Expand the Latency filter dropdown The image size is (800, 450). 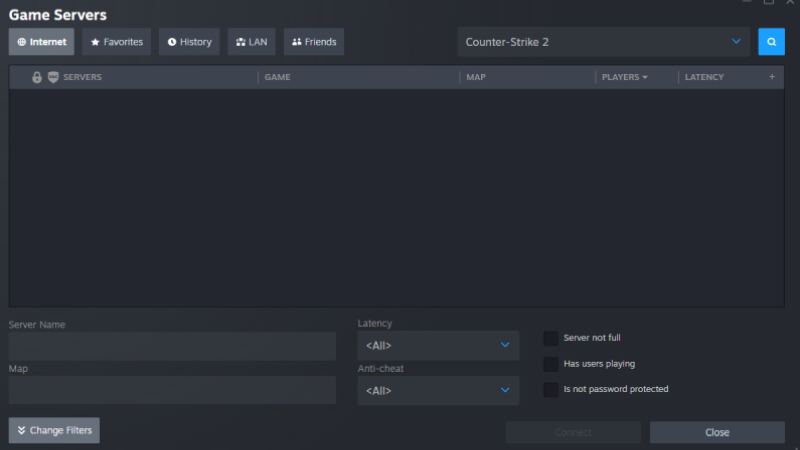(438, 345)
